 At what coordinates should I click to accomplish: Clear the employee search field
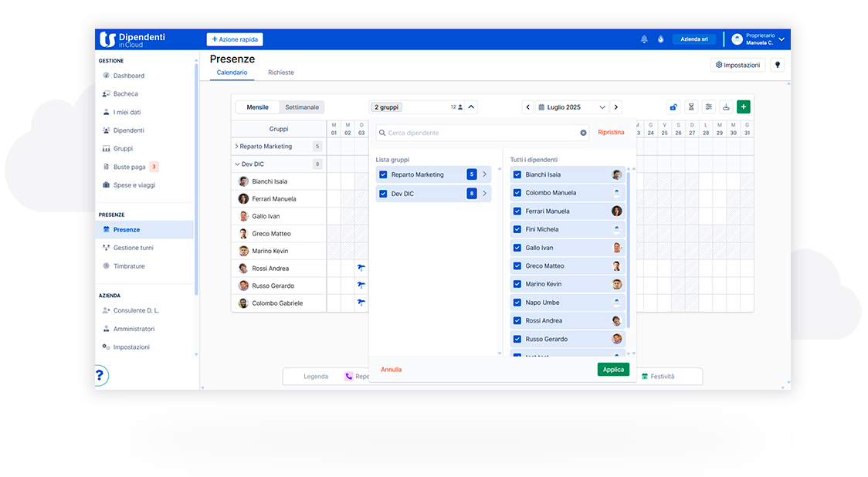tap(583, 133)
